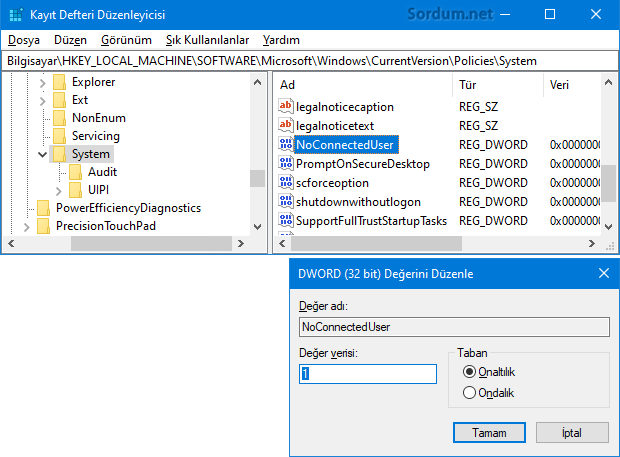Click the System folder icon
Image resolution: width=620 pixels, height=457 pixels.
(x=59, y=154)
